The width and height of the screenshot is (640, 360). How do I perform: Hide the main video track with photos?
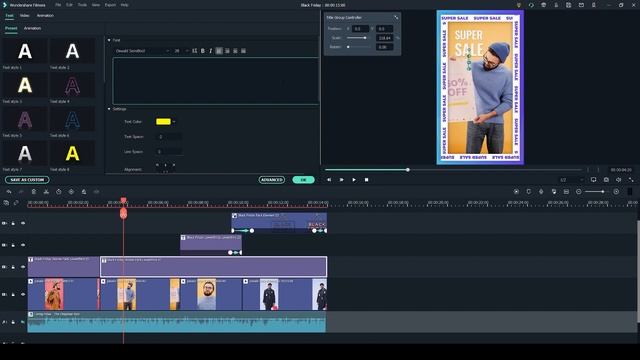pos(23,294)
